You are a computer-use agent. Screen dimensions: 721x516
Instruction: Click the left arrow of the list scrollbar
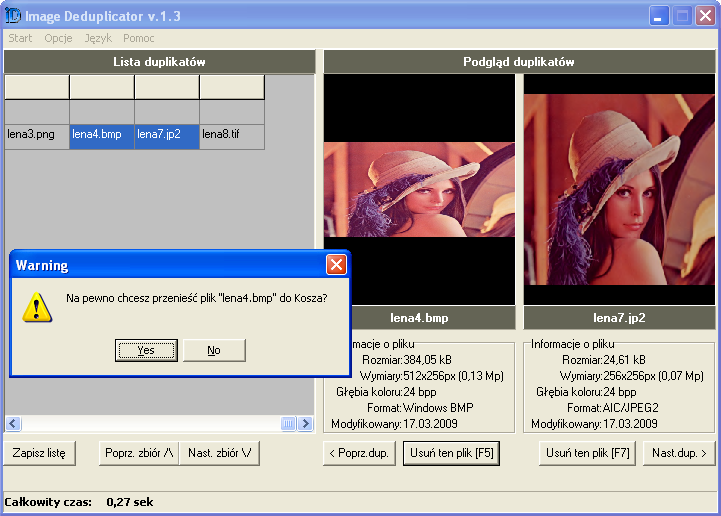pyautogui.click(x=13, y=423)
